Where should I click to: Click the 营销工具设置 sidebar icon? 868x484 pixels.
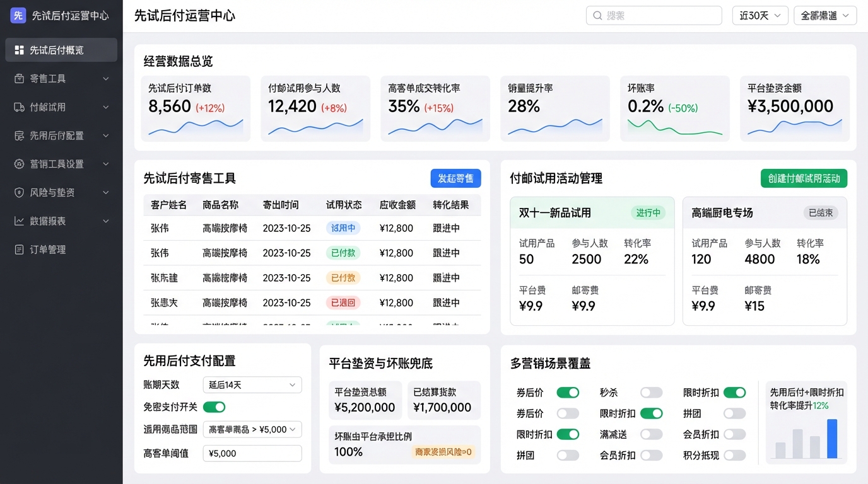coord(19,164)
